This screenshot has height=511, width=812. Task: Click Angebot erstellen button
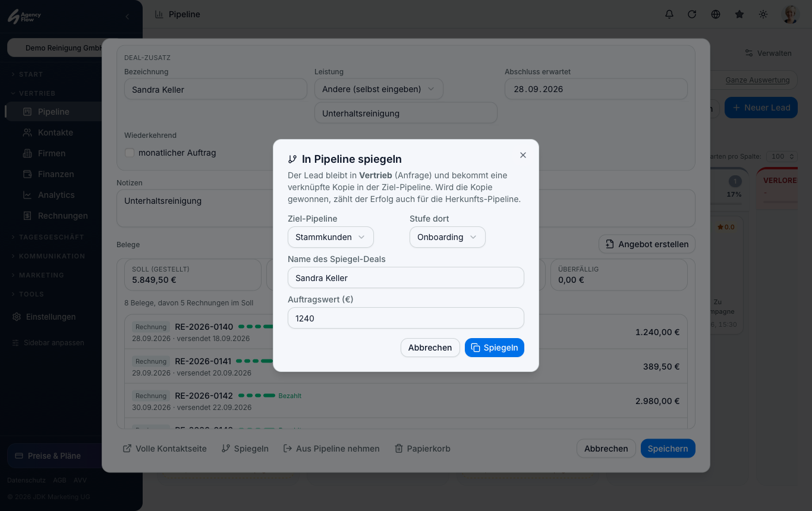point(647,244)
